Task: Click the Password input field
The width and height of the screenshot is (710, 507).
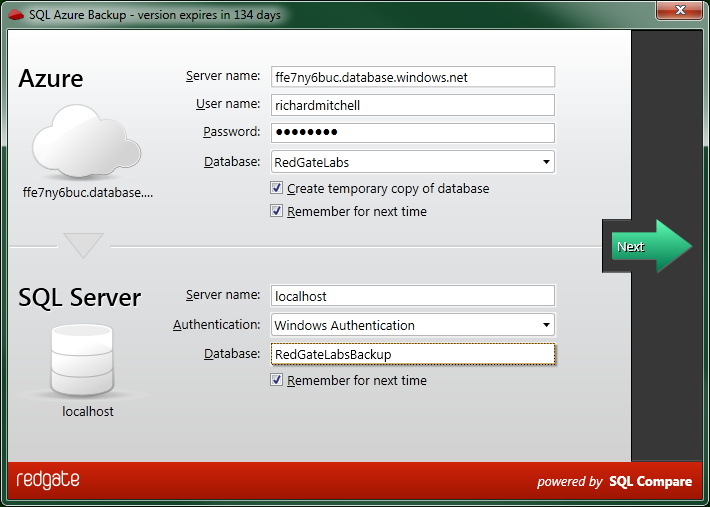Action: pyautogui.click(x=413, y=133)
